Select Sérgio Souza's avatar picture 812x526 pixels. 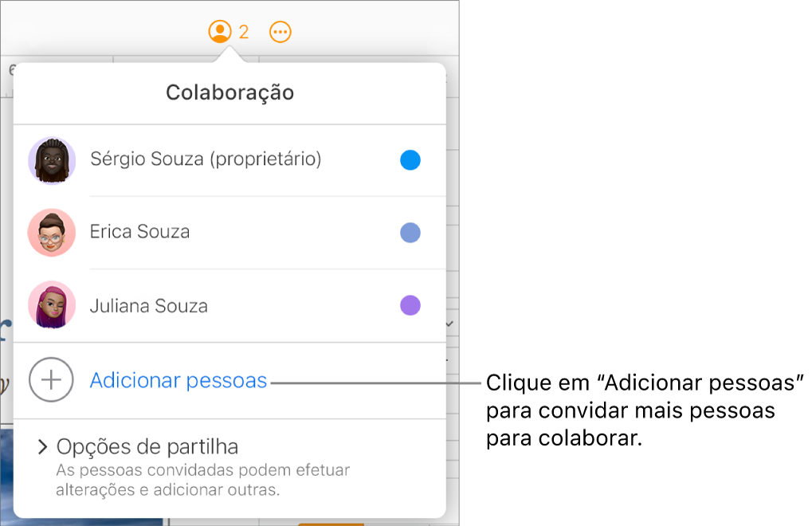coord(51,159)
